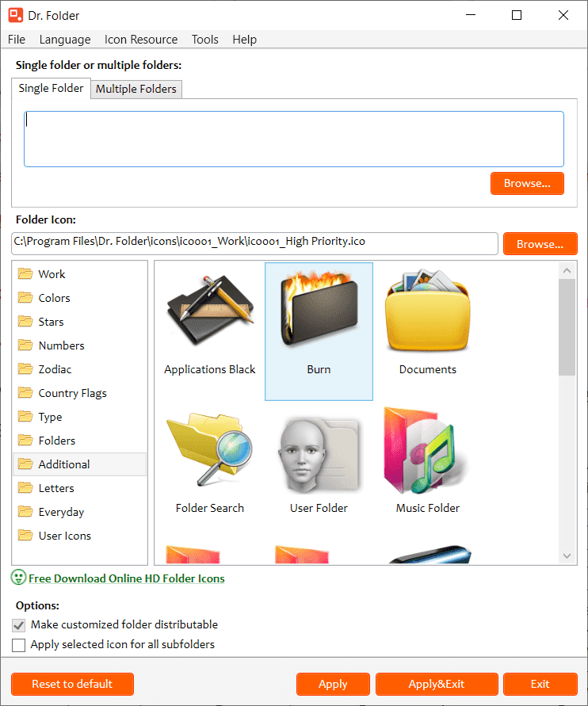Open the File menu
The width and height of the screenshot is (588, 706).
pyautogui.click(x=17, y=40)
